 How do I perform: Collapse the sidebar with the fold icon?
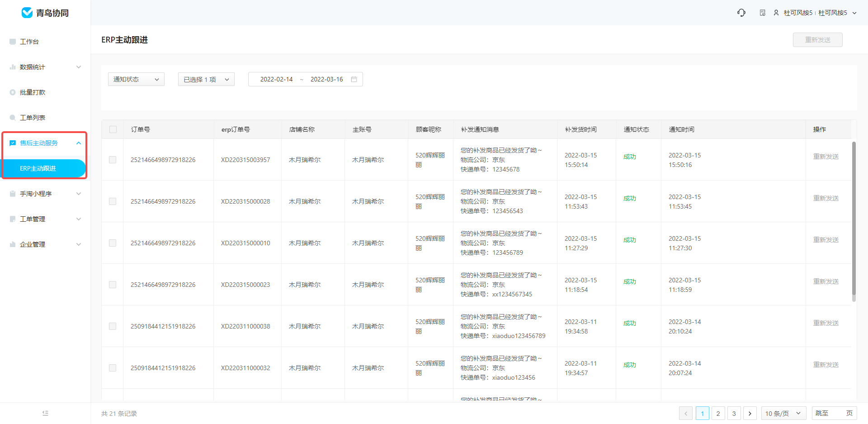45,413
